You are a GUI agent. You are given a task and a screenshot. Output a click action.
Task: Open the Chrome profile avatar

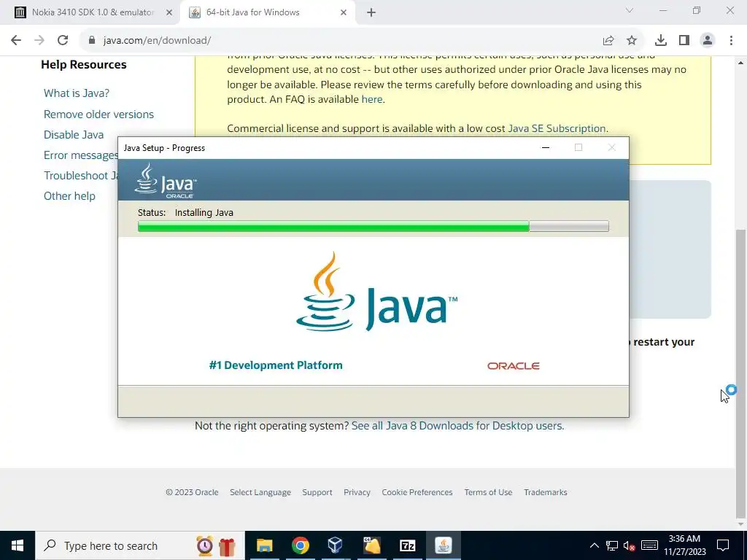708,41
